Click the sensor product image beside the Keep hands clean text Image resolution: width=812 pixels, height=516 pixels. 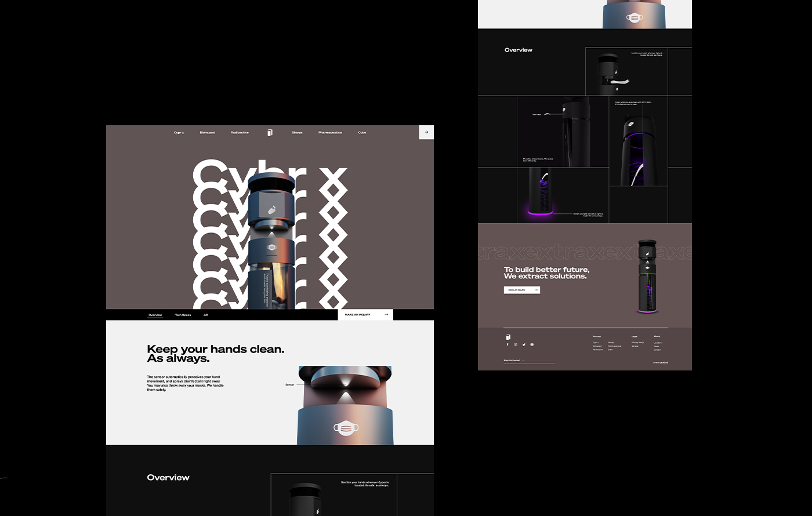point(345,405)
